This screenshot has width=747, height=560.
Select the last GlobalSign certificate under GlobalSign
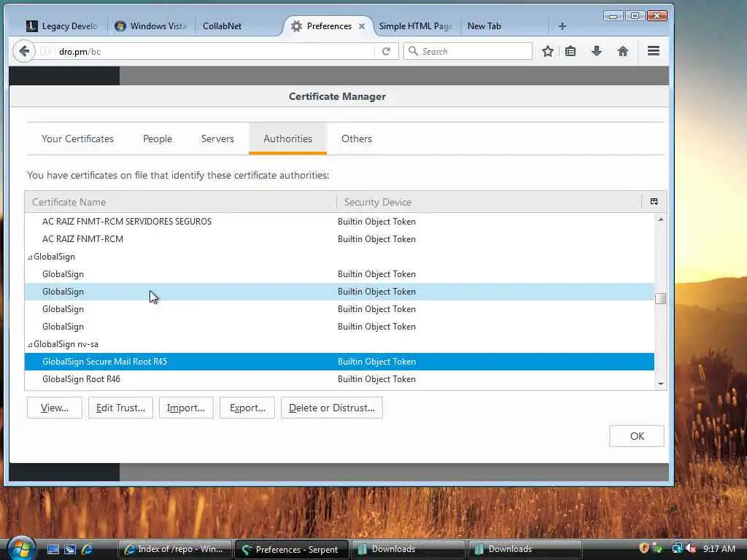[339, 327]
